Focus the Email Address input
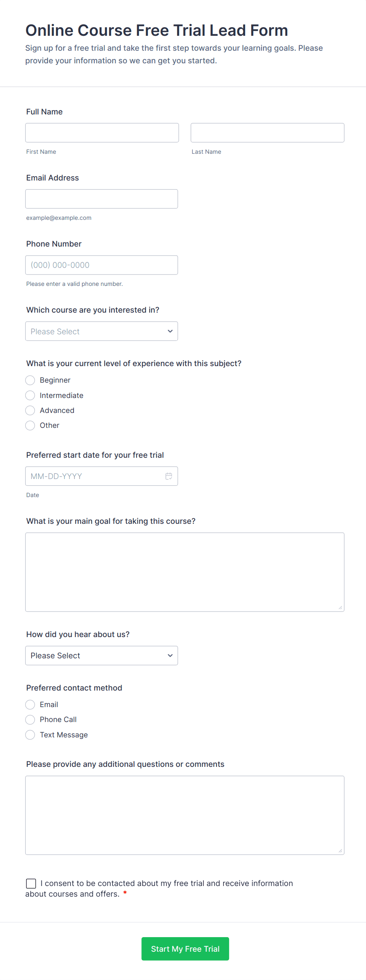The width and height of the screenshot is (366, 980). coord(102,199)
